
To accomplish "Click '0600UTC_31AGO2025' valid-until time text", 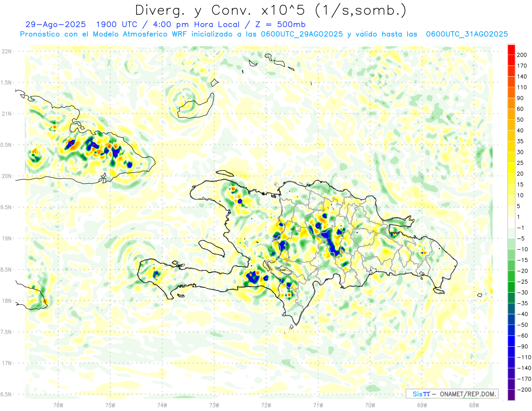I will [x=467, y=34].
